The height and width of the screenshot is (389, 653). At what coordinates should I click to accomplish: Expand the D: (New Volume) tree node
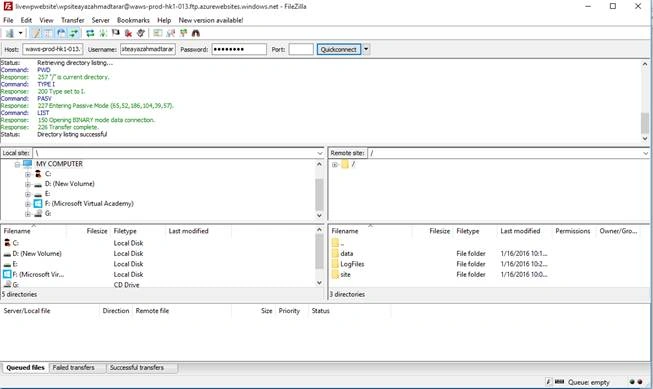(27, 184)
